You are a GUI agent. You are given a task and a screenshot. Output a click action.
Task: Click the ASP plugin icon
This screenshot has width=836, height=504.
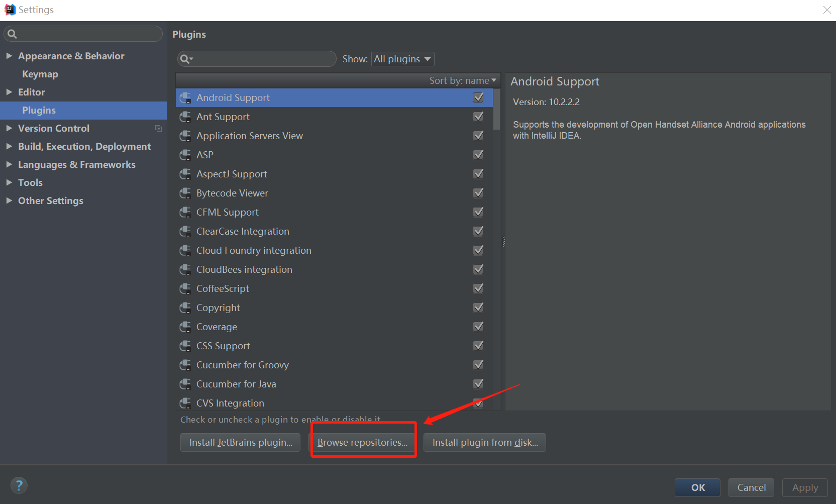(x=185, y=155)
